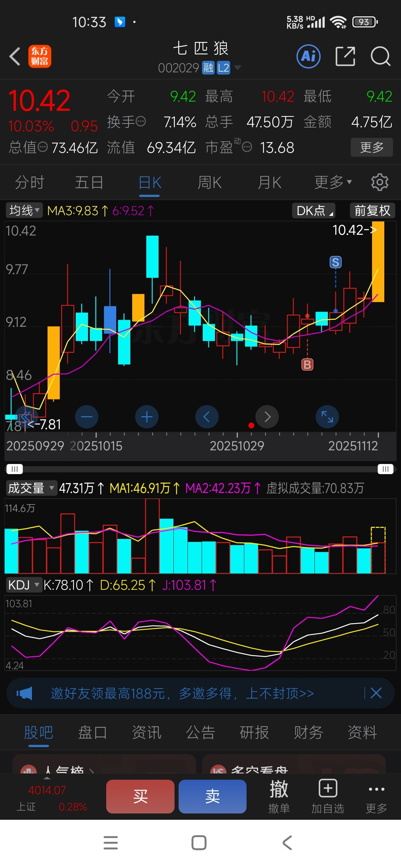The width and height of the screenshot is (401, 868).
Task: Tap the S sell marker on chart
Action: [336, 262]
